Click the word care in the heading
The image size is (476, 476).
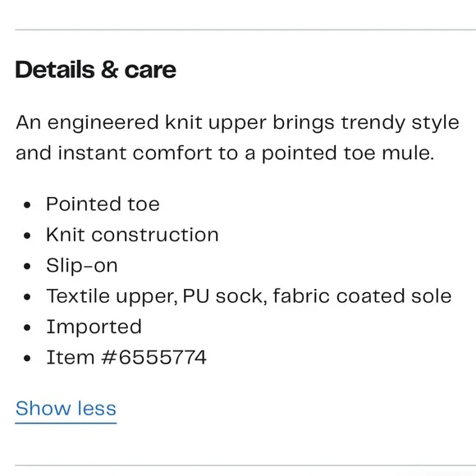(x=150, y=70)
